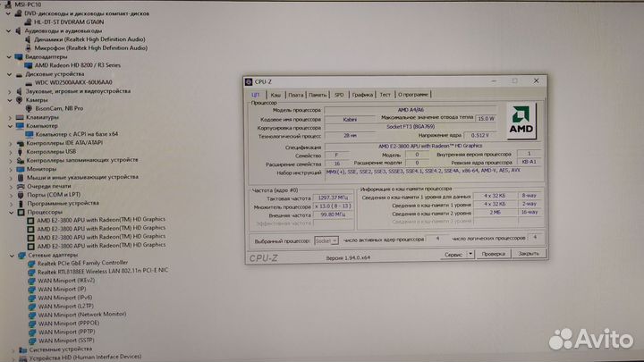Click the Программные устройства icon
The height and width of the screenshot is (362, 644).
pos(21,204)
